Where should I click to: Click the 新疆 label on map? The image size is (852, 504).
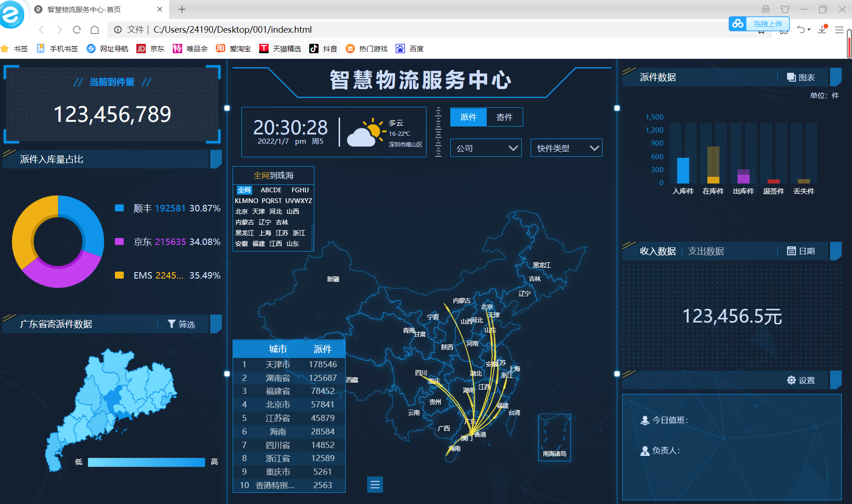(x=333, y=279)
